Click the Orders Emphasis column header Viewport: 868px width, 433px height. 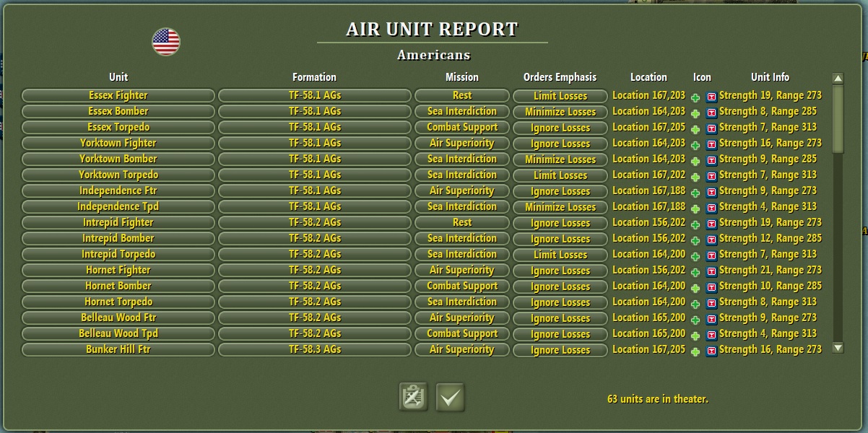pos(560,77)
